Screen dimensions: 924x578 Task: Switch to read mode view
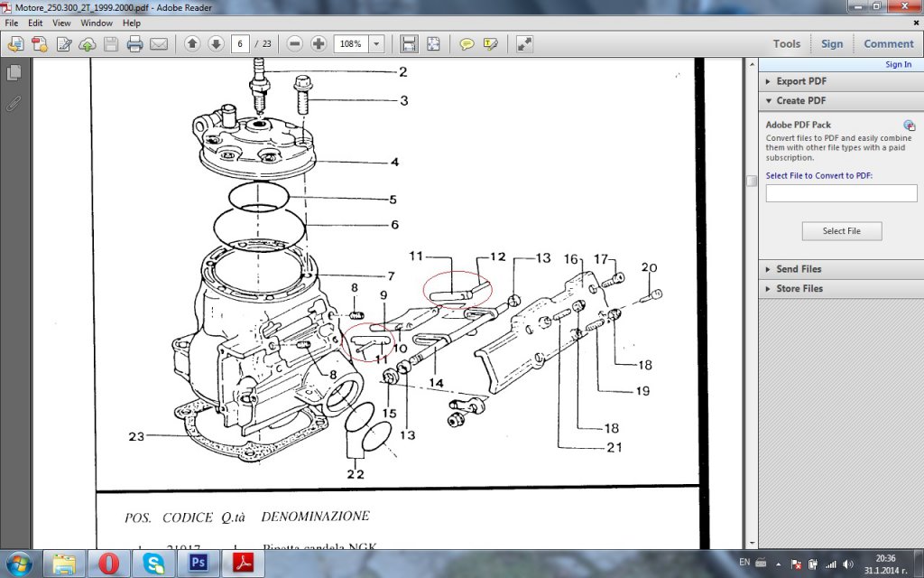(x=524, y=43)
